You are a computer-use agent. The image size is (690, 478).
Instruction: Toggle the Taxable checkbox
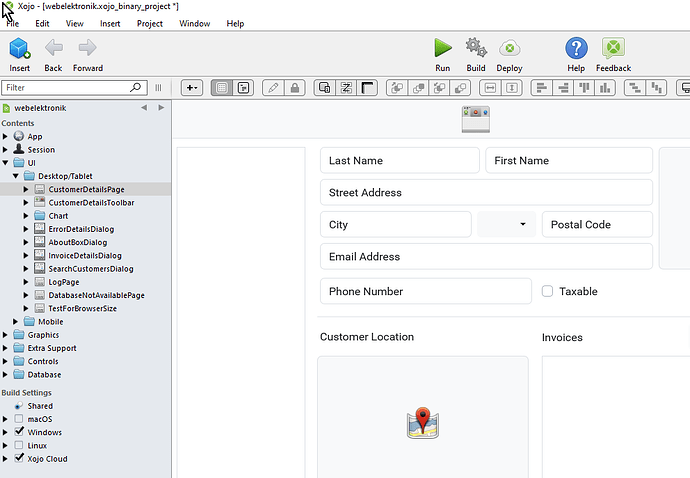[x=547, y=291]
